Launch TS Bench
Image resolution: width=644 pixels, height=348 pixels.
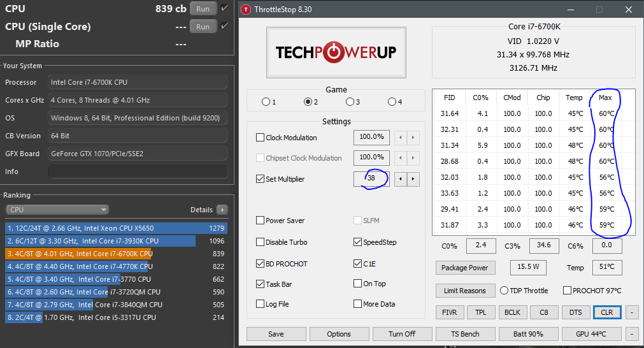tap(466, 334)
